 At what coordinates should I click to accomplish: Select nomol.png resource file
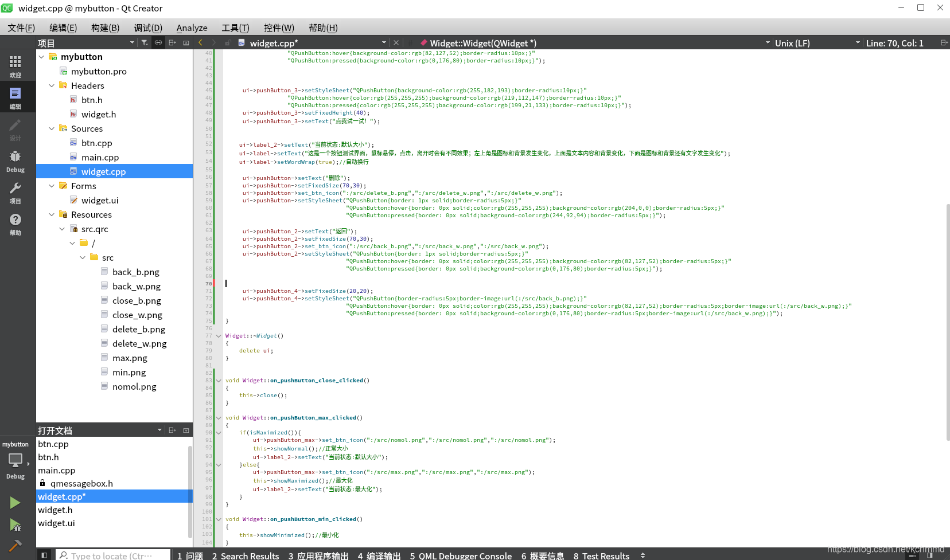tap(134, 386)
